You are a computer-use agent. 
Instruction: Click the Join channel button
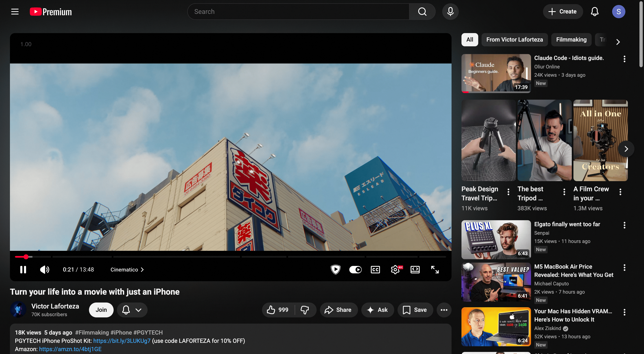[x=101, y=310]
